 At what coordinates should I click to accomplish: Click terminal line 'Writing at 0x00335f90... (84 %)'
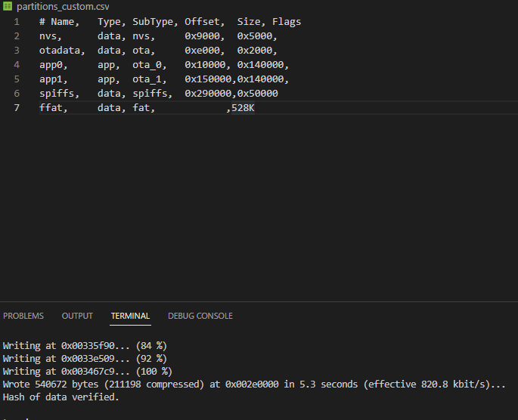pyautogui.click(x=85, y=346)
